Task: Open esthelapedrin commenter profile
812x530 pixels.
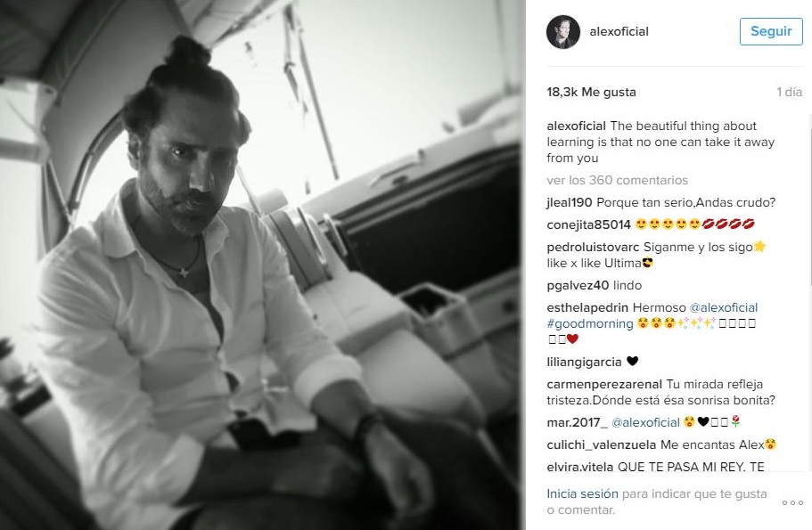Action: (x=587, y=307)
